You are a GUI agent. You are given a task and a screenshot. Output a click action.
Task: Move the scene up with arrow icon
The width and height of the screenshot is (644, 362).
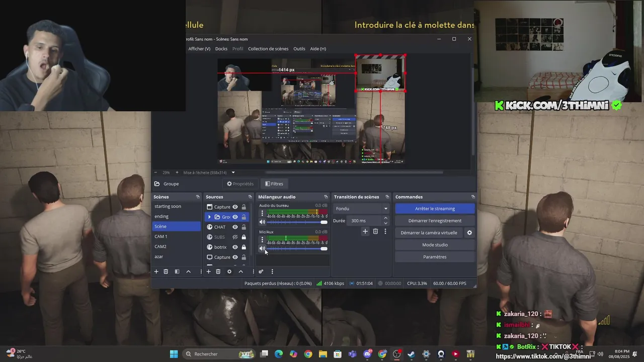pos(188,271)
